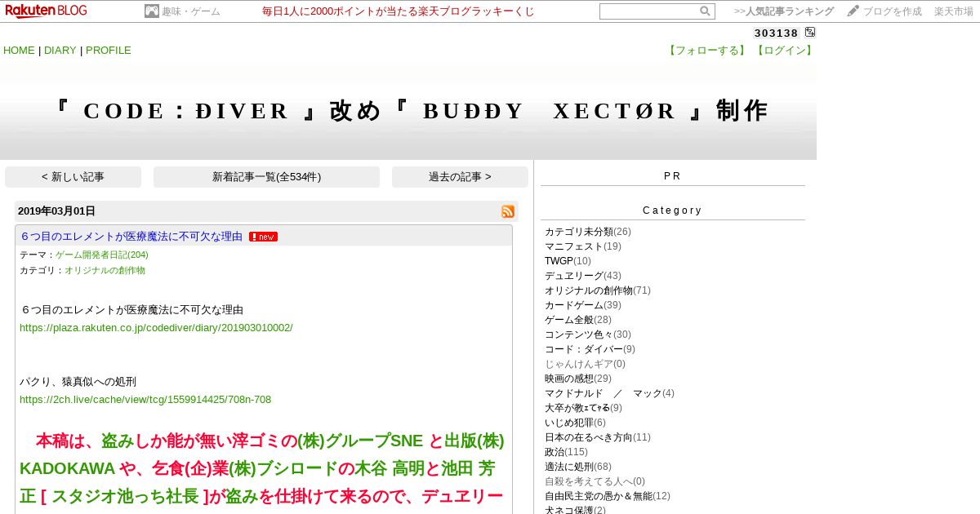
Task: Select category いじめ犯罪(6)
Action: (575, 423)
